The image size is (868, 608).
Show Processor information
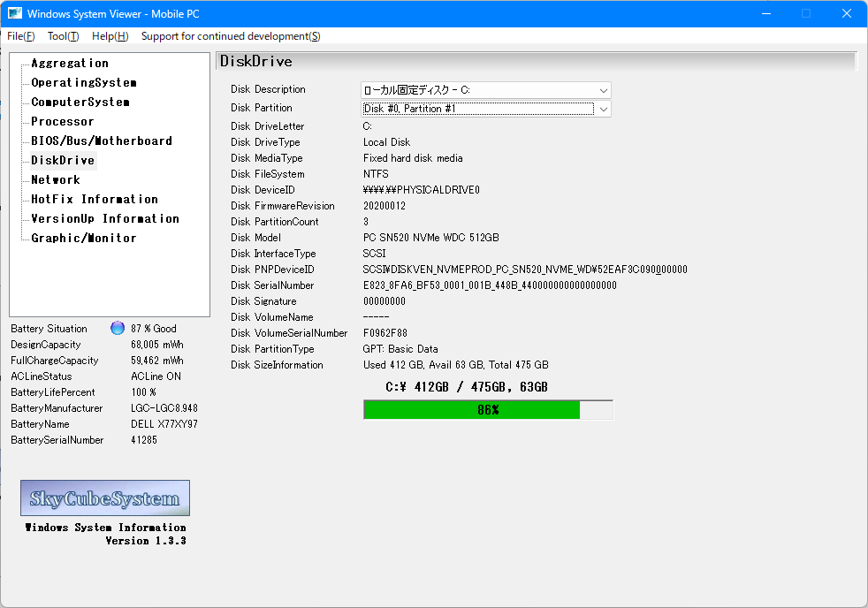62,122
